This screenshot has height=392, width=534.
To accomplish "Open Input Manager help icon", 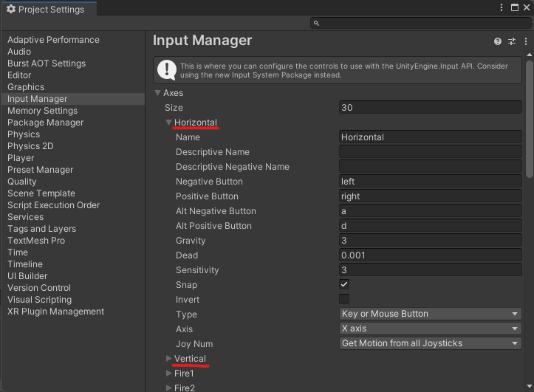I will [x=498, y=41].
